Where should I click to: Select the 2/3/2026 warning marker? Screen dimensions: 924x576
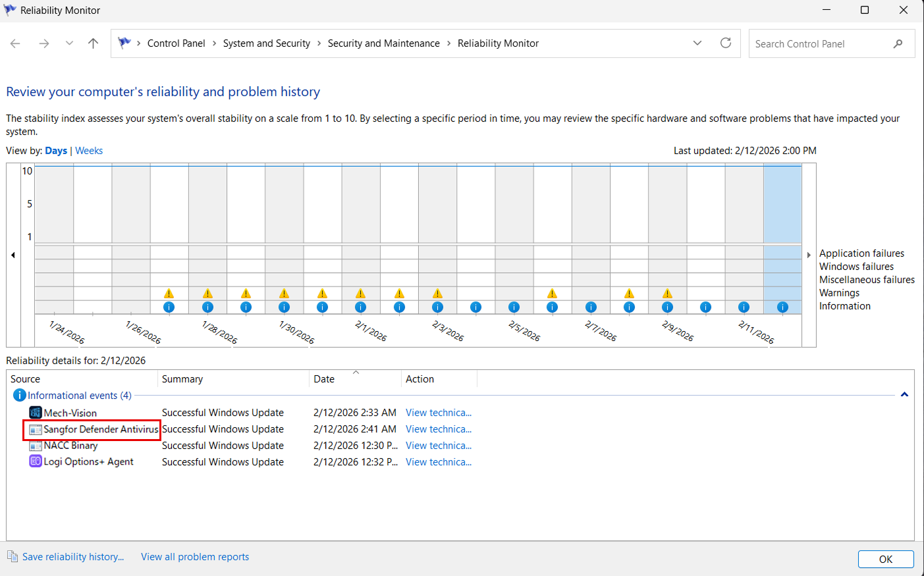tap(437, 294)
